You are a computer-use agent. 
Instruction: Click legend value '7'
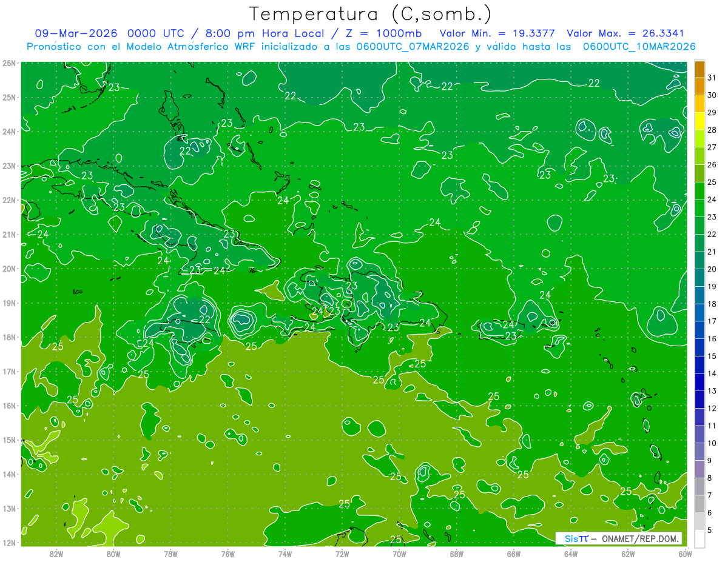(710, 495)
